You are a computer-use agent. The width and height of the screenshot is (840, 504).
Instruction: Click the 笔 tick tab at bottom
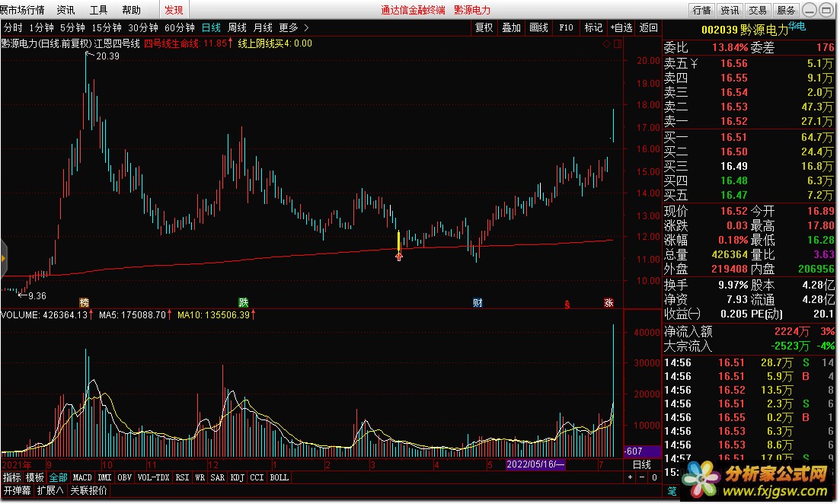coord(672,490)
